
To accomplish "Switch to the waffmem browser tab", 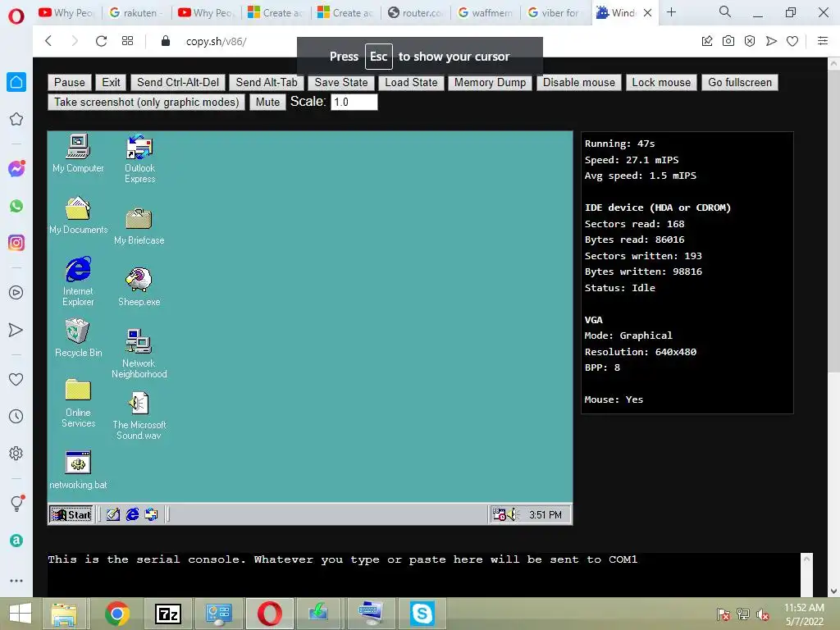I will tap(486, 12).
